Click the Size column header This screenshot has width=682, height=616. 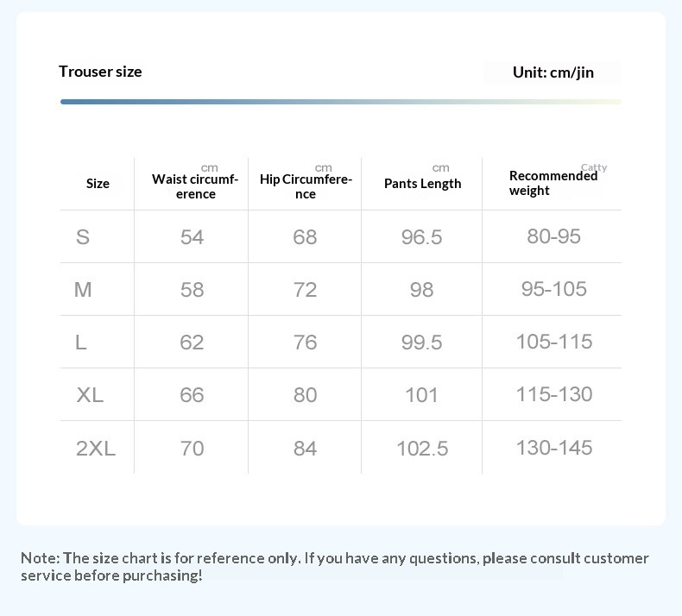point(98,184)
